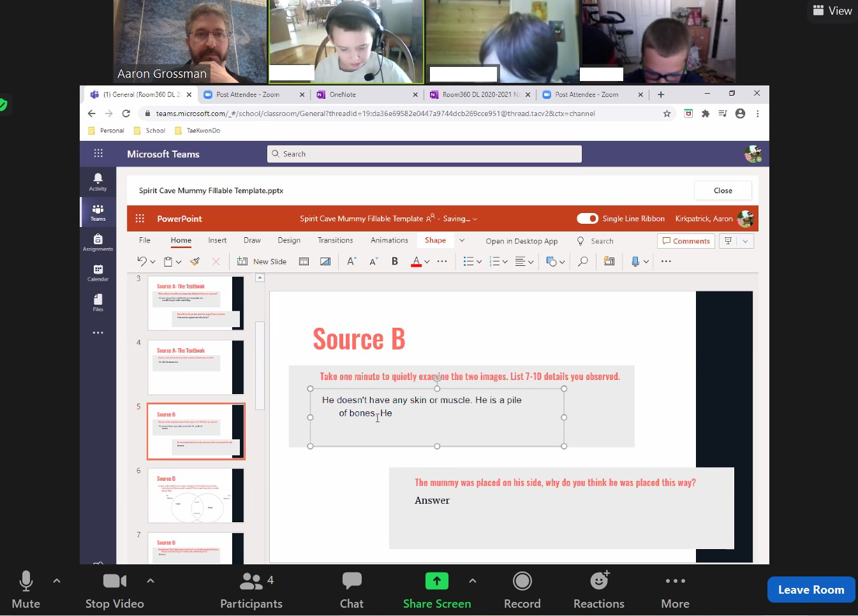Stop Video in Zoom toolbar

pyautogui.click(x=114, y=590)
